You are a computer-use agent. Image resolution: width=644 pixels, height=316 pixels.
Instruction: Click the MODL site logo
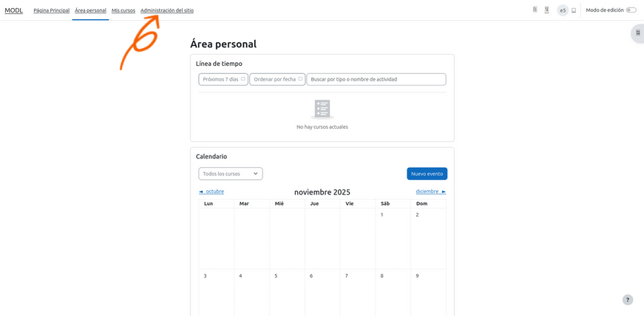[13, 10]
